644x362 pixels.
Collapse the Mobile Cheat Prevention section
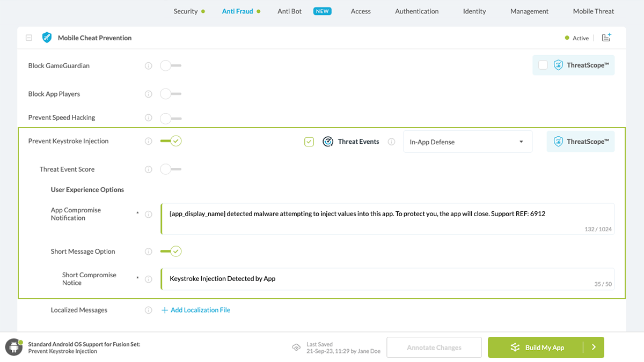pyautogui.click(x=29, y=38)
